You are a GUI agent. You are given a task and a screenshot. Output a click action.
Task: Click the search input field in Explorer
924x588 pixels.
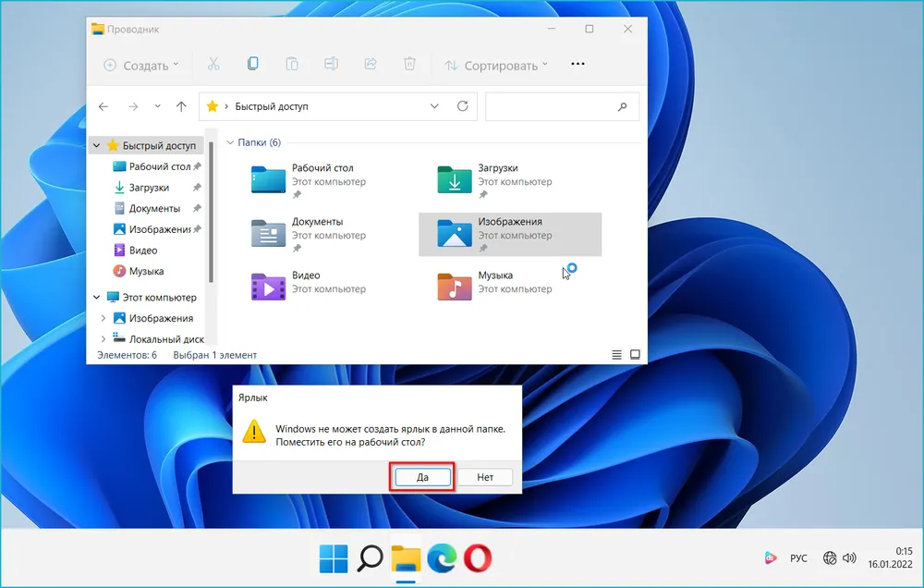point(554,106)
